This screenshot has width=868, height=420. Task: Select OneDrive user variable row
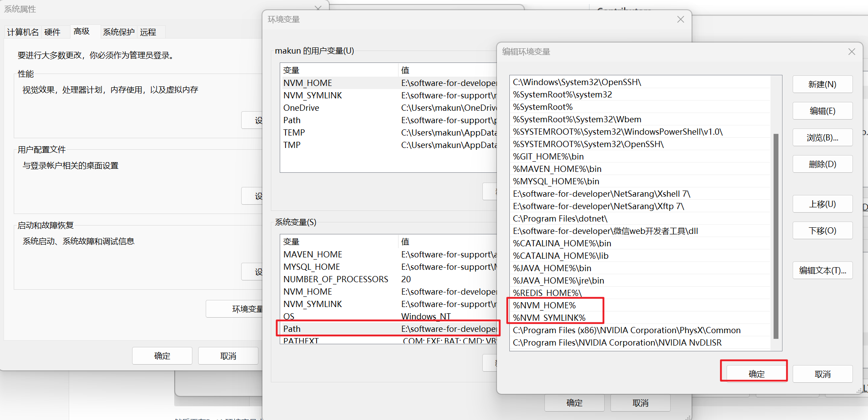click(389, 108)
